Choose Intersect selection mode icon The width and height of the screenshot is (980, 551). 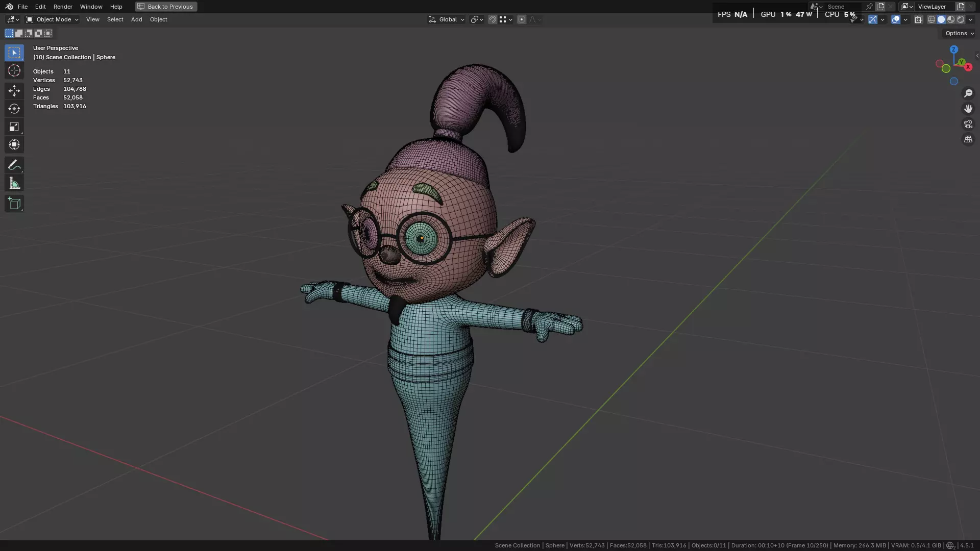48,33
